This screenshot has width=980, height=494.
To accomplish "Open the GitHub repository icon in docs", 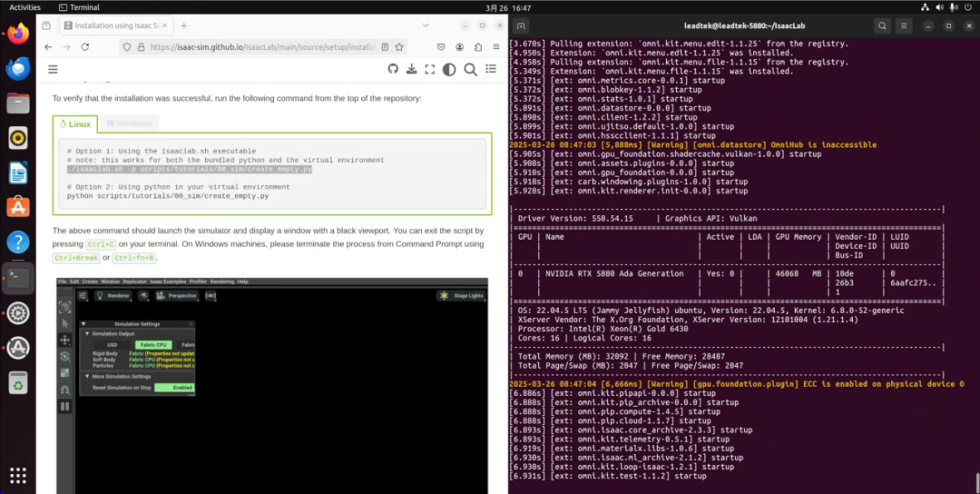I will coord(393,69).
